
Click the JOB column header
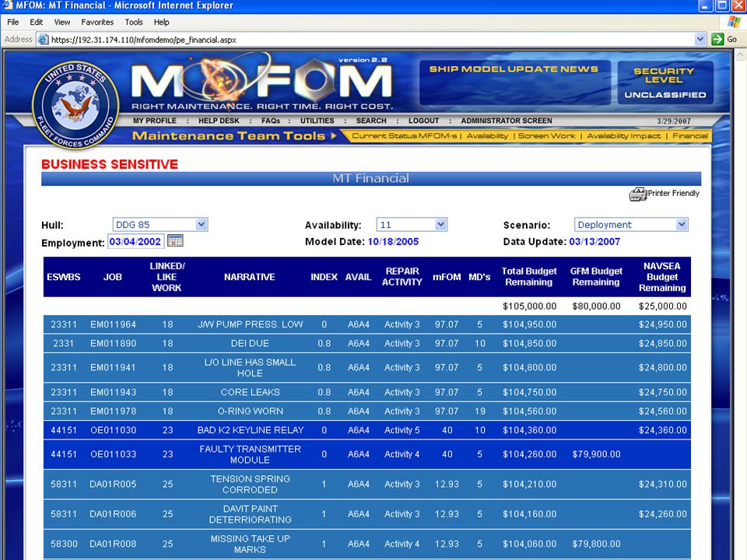113,277
